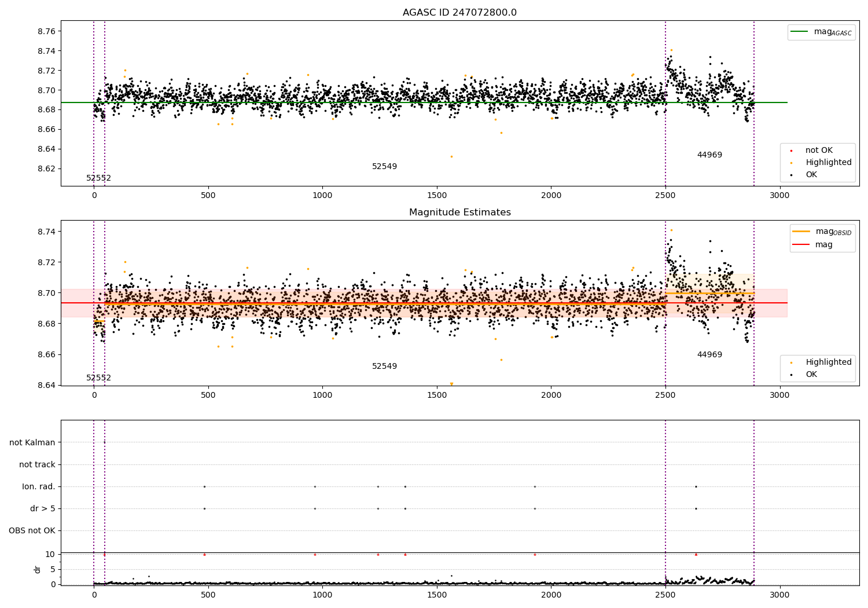Click the 'Magnitude Estimates' subplot title
Screen dimensions: 868x608
(x=460, y=213)
